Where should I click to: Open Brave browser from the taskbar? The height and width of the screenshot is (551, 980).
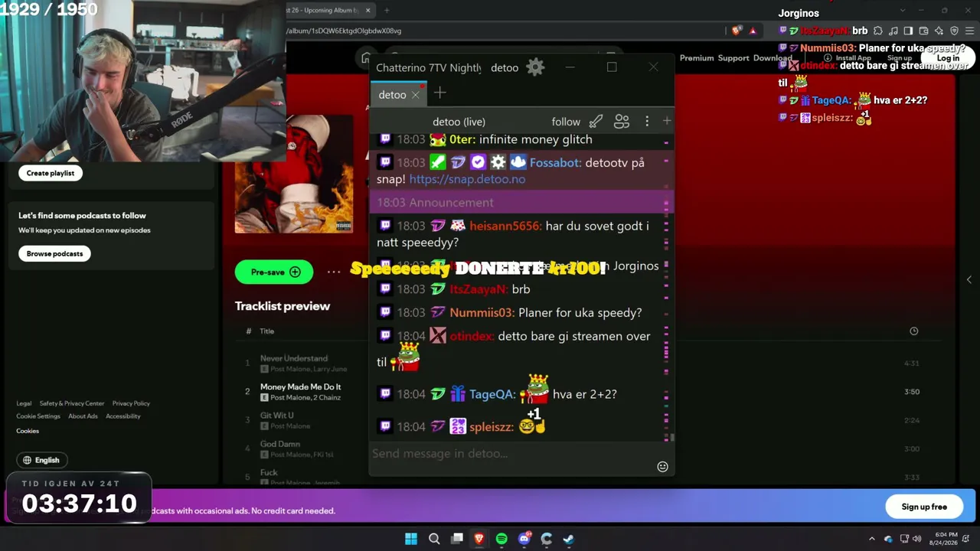click(x=479, y=539)
